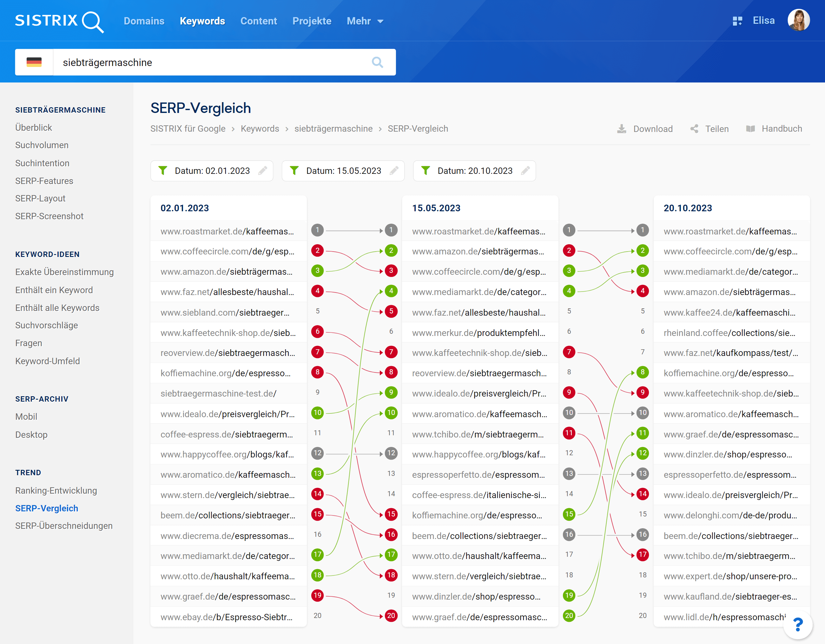Image resolution: width=825 pixels, height=644 pixels.
Task: Open the Handbuch book icon
Action: point(750,129)
